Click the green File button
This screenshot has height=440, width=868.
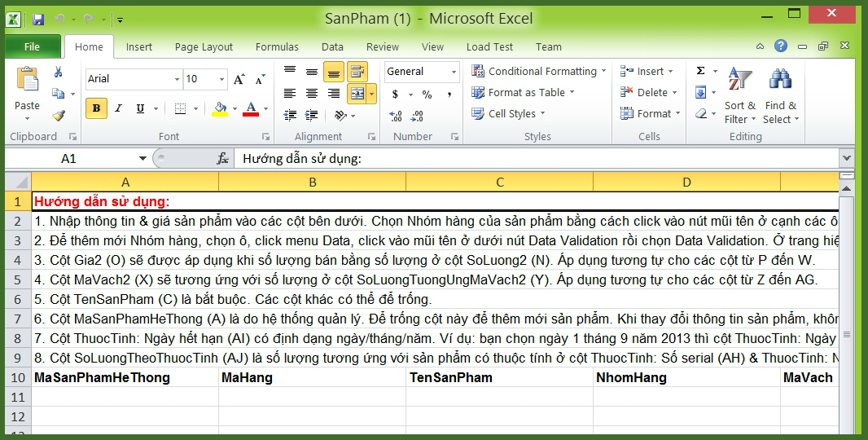pos(33,47)
